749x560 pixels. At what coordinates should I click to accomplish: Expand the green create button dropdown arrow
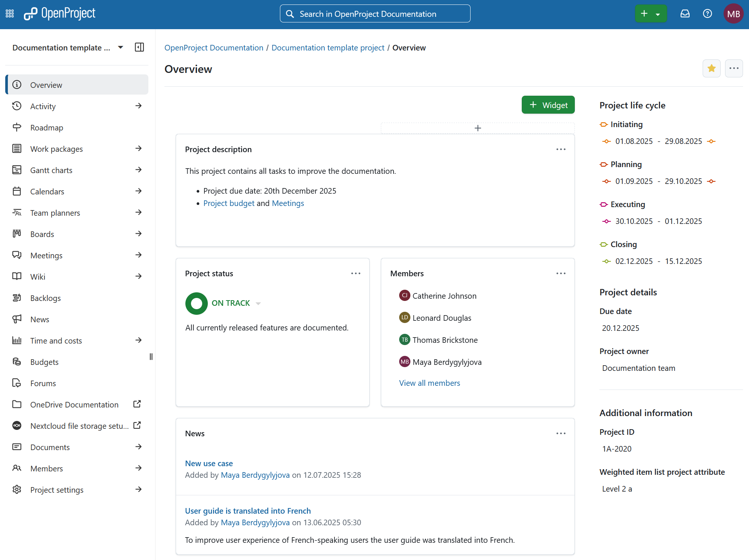659,13
